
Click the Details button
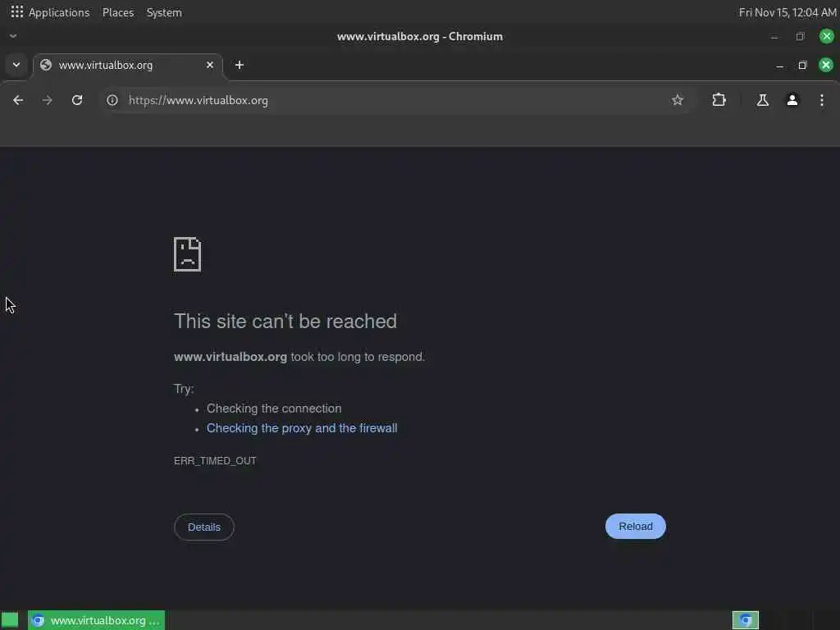pos(204,527)
